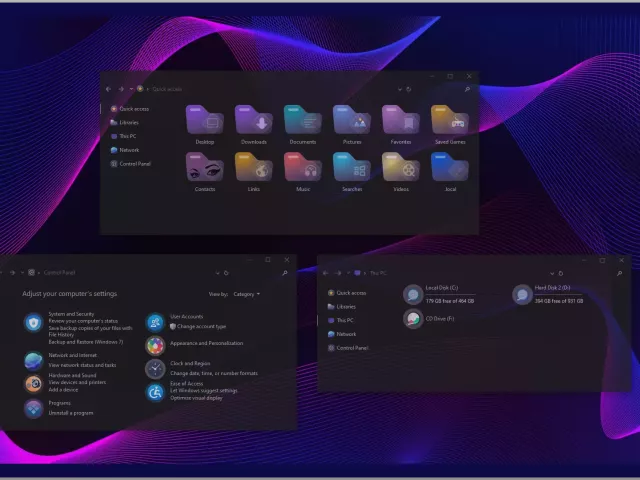Open the Downloads folder icon
This screenshot has height=480, width=640.
(x=254, y=120)
